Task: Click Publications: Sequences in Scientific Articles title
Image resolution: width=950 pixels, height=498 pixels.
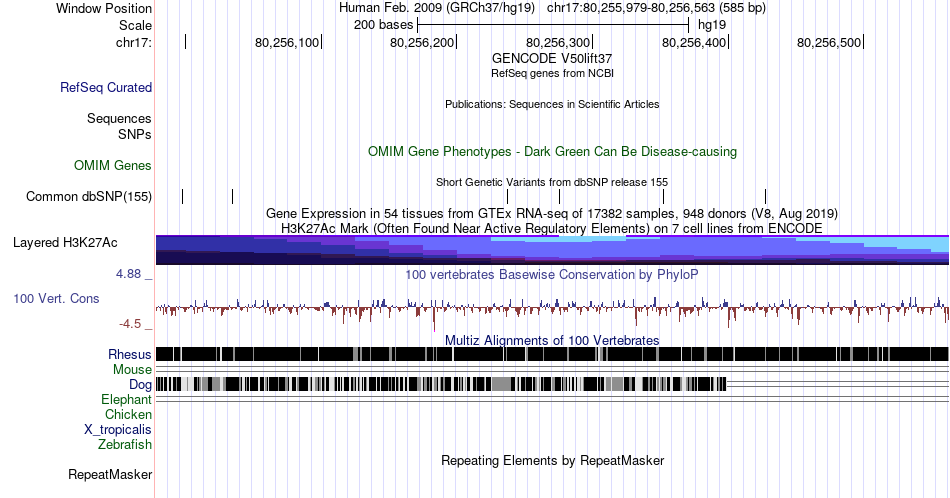Action: 552,104
